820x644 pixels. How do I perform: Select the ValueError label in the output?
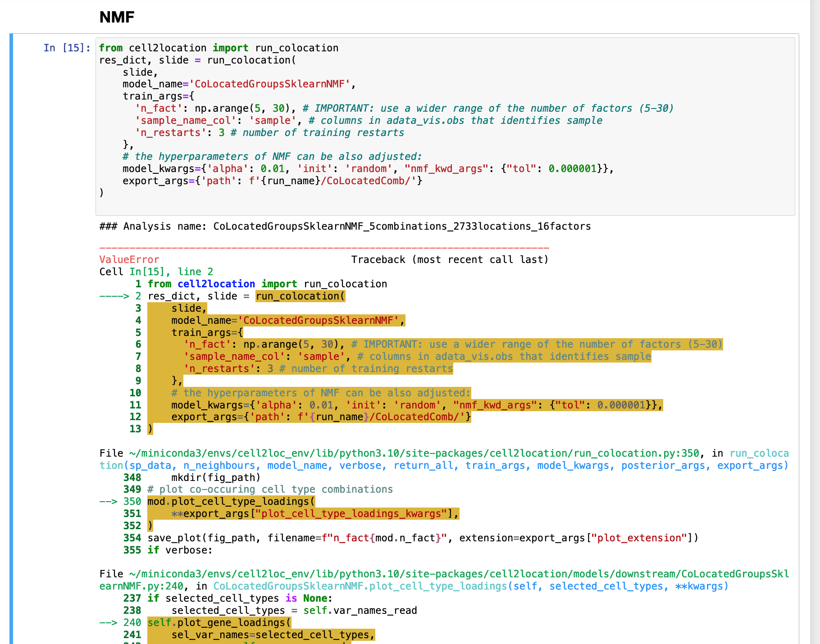click(128, 259)
